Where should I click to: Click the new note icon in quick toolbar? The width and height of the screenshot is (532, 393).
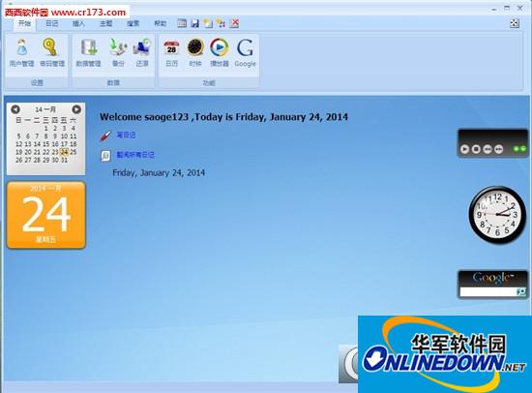(208, 23)
